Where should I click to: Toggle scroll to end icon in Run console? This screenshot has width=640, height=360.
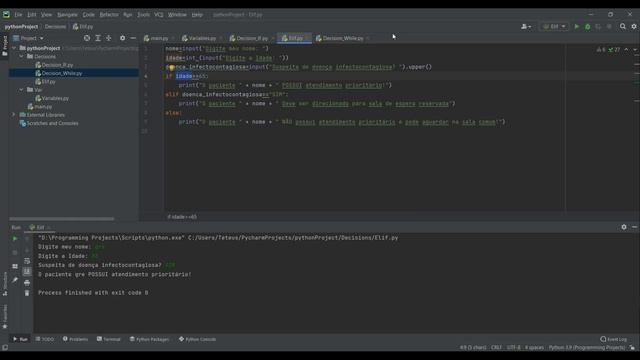pyautogui.click(x=27, y=271)
